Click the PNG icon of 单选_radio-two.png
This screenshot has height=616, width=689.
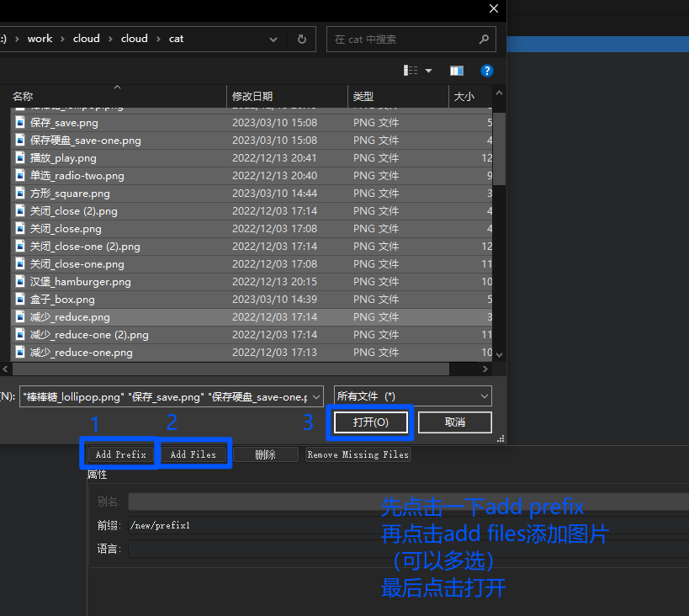[x=20, y=175]
